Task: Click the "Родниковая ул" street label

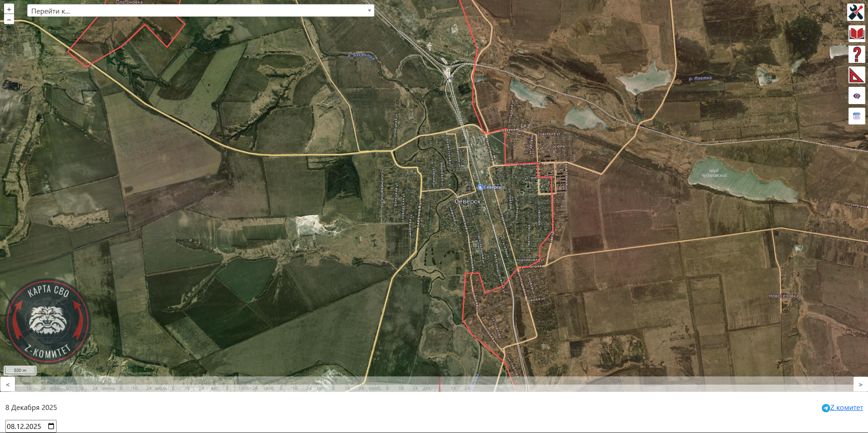Action: tap(530, 260)
